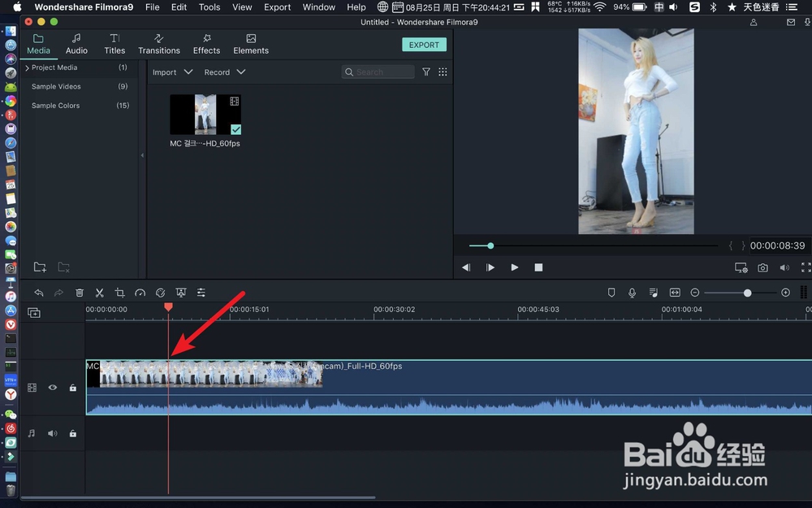Open the File menu

[x=153, y=7]
